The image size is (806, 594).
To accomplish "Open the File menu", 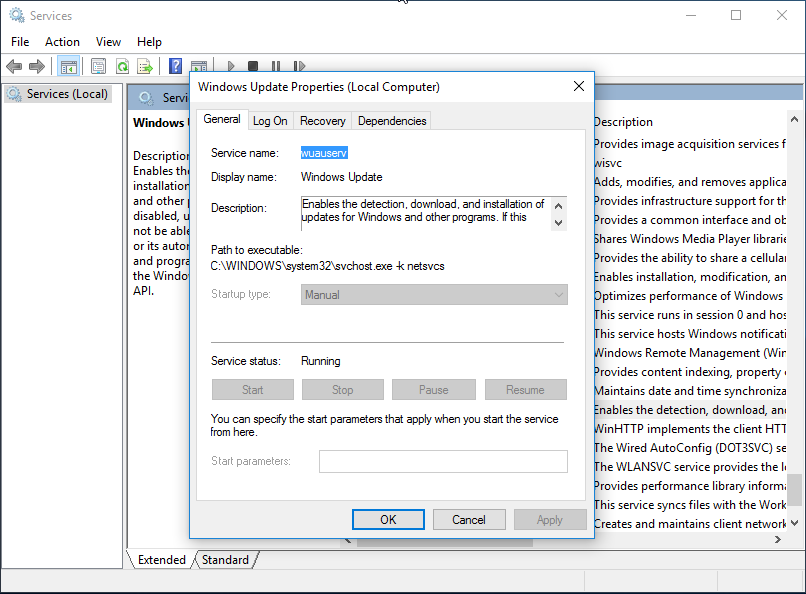I will coord(20,42).
